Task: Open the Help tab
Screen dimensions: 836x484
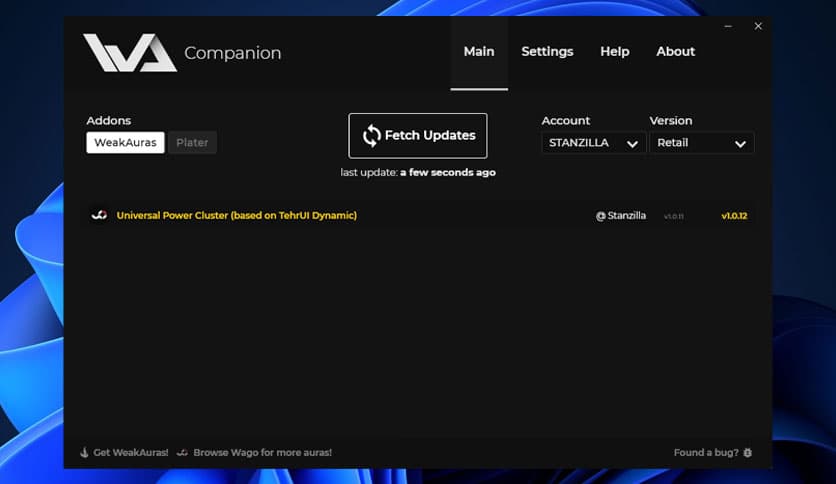Action: [x=615, y=52]
